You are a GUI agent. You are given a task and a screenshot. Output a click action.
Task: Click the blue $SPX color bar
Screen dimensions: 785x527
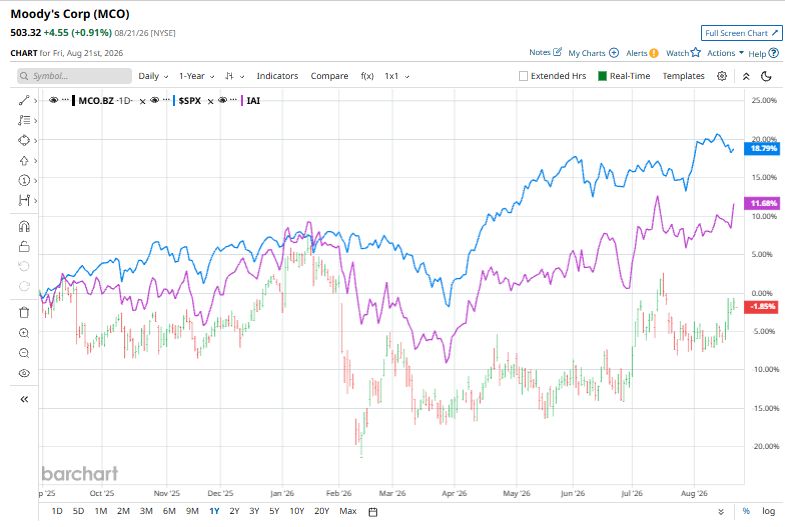(174, 101)
